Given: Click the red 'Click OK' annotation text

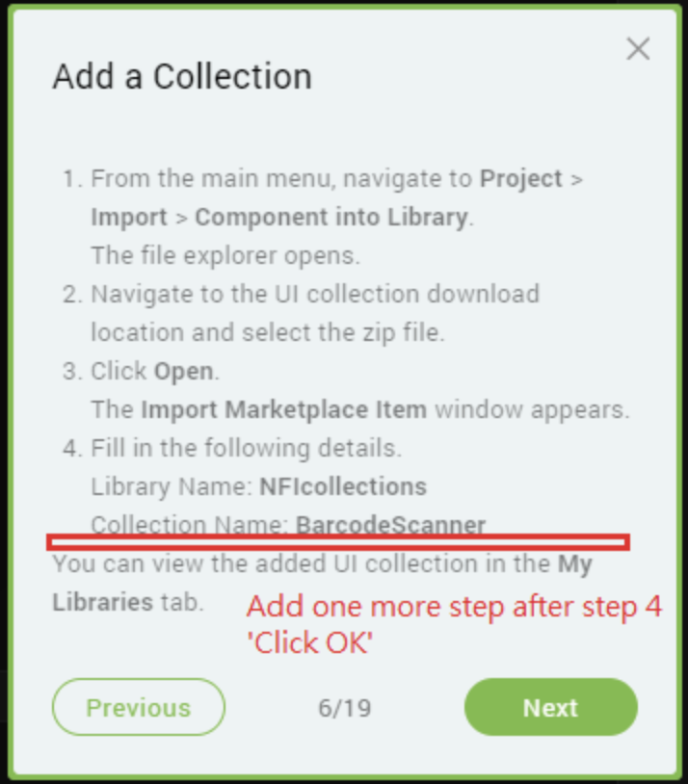Looking at the screenshot, I should pyautogui.click(x=310, y=642).
